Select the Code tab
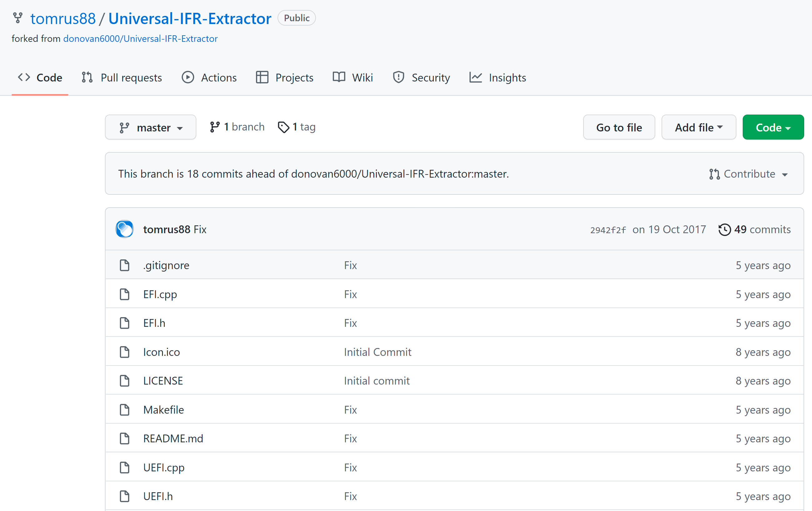Viewport: 812px width, 511px height. [x=40, y=77]
